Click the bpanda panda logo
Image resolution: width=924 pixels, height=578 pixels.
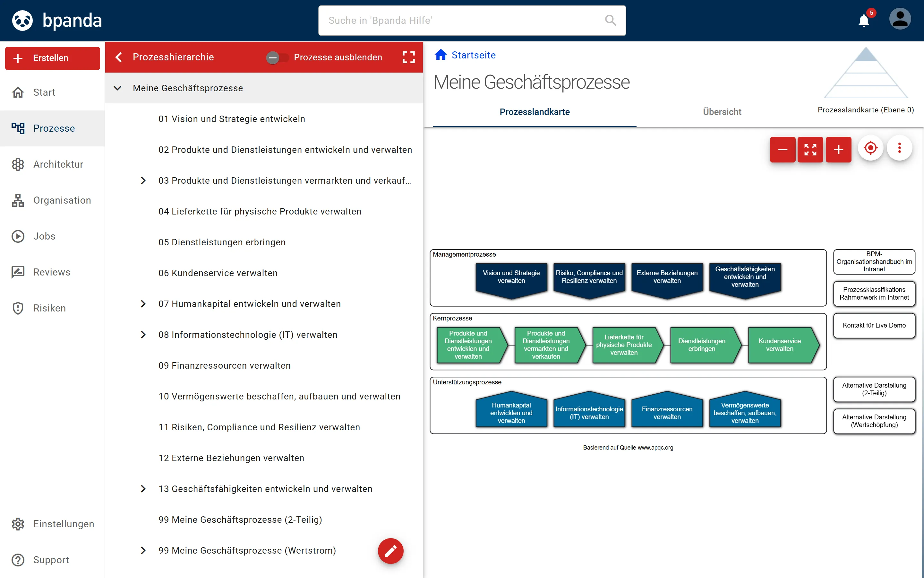click(x=22, y=20)
